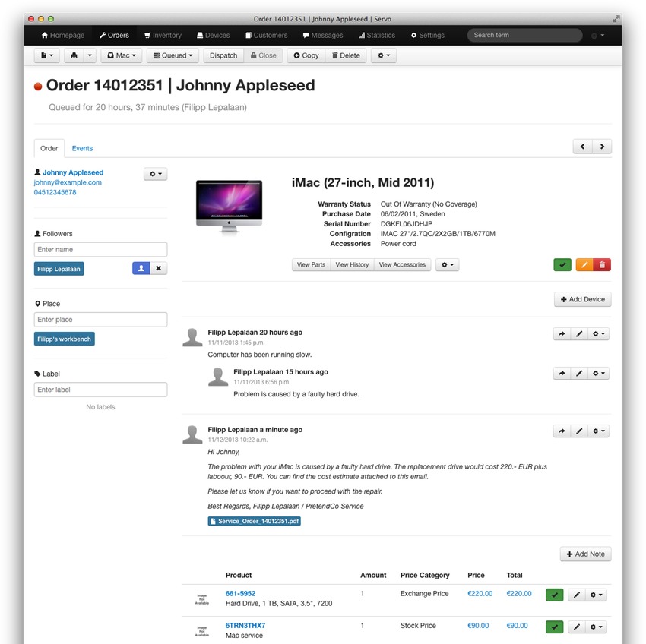Focus the Enter label field

[100, 390]
